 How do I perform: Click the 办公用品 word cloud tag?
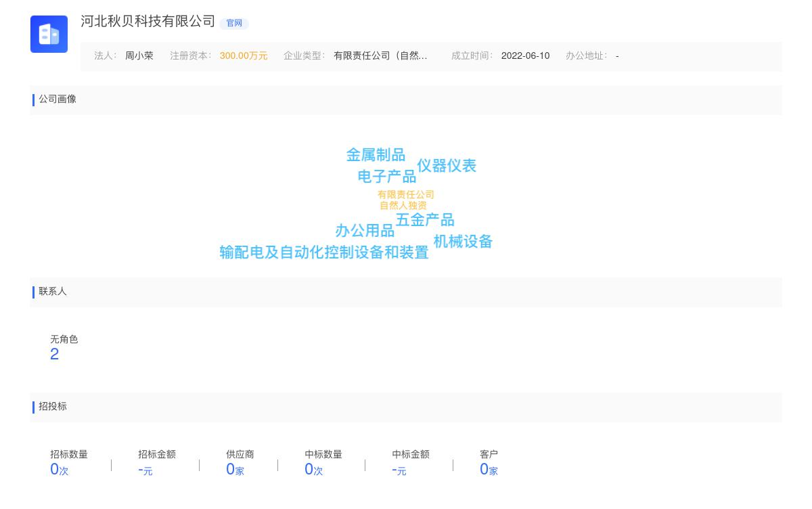[365, 231]
